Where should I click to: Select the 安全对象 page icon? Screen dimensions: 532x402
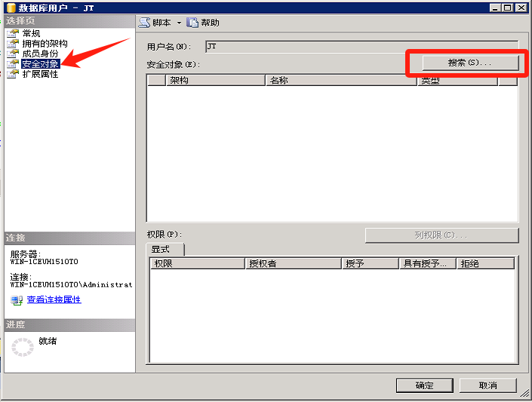(13, 64)
